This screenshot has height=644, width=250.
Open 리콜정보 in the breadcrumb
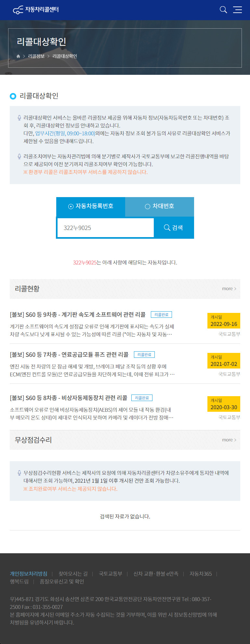[x=36, y=56]
